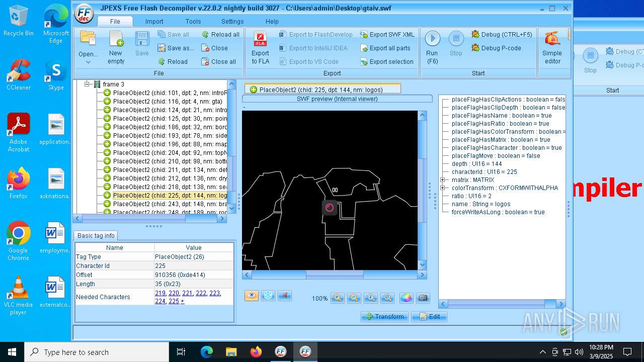Start Debug P-code
Viewport: 644px width, 362px height.
(496, 48)
